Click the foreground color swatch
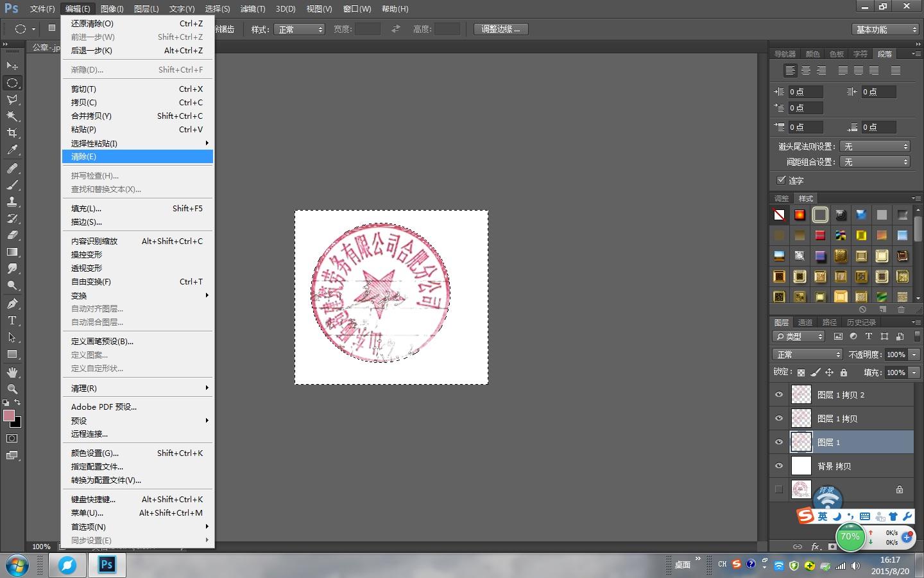Image resolution: width=924 pixels, height=578 pixels. (x=9, y=416)
